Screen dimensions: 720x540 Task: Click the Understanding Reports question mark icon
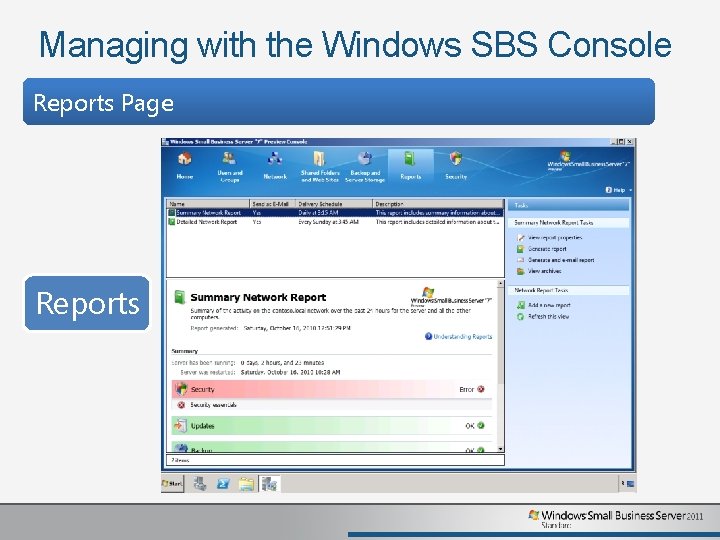(428, 336)
